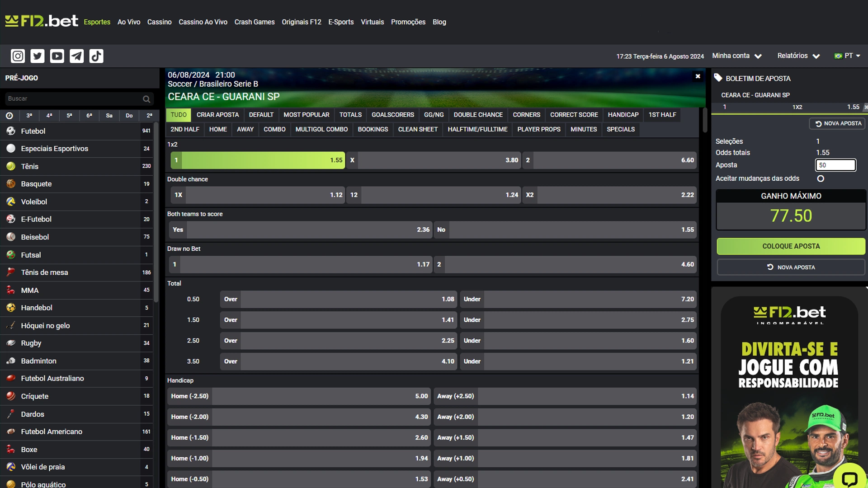Select the Futebol sport icon in sidebar
The image size is (868, 488).
[x=10, y=131]
